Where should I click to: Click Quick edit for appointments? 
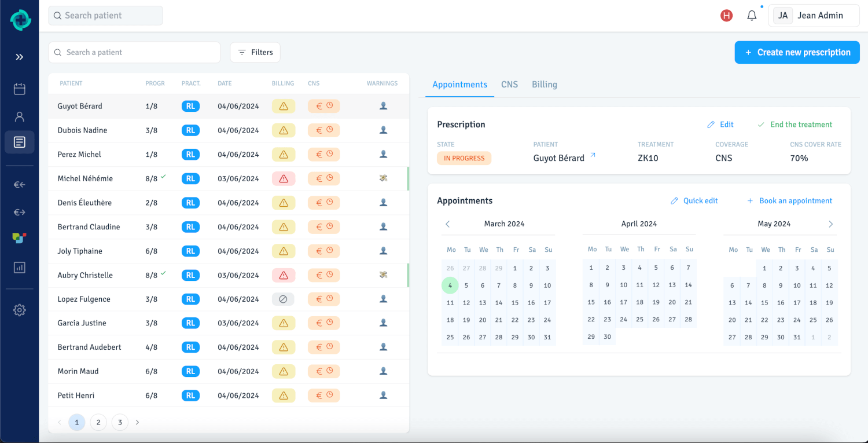click(694, 201)
